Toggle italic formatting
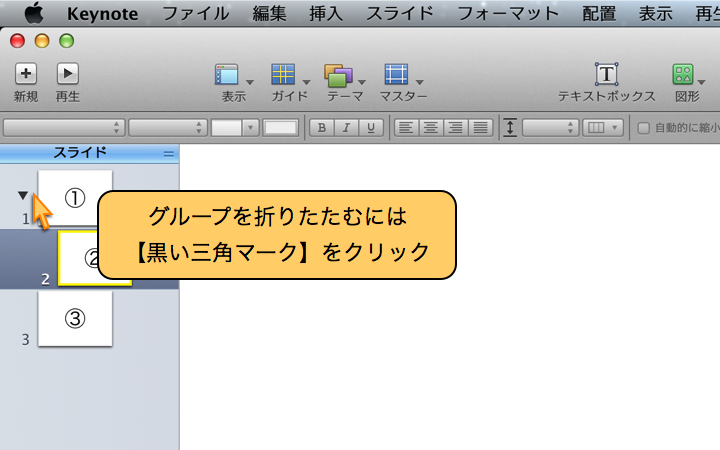The width and height of the screenshot is (720, 450). click(346, 128)
